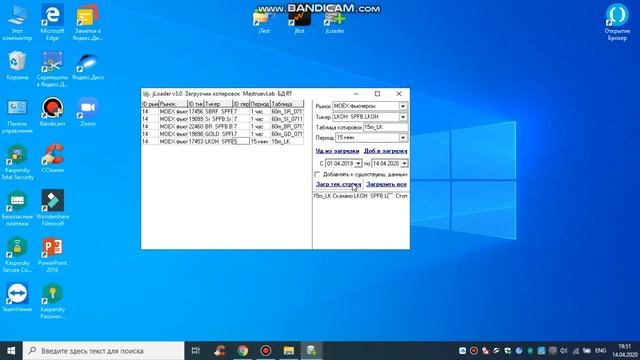Screen dimensions: 640x360
Task: Click the Загр тек строки link
Action: point(338,184)
